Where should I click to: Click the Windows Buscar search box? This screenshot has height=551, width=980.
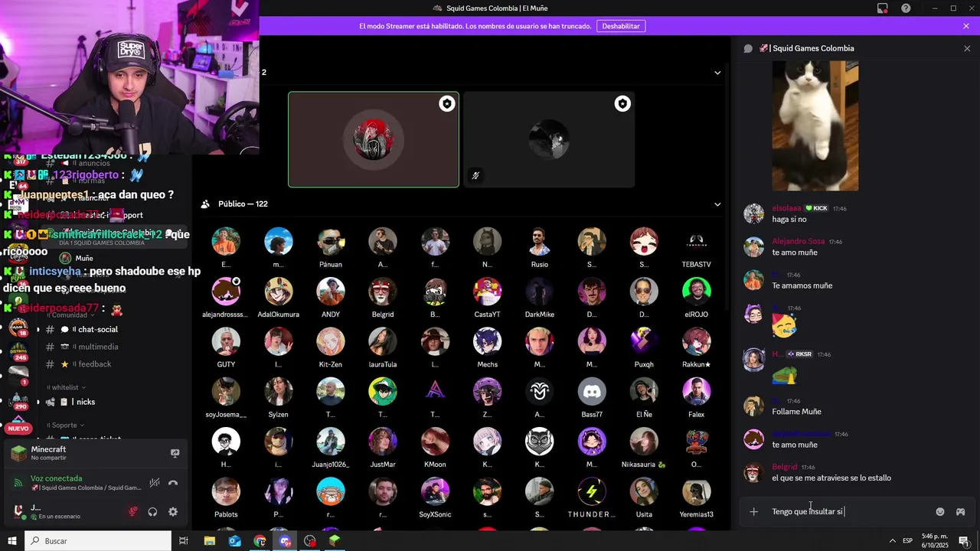(x=98, y=541)
